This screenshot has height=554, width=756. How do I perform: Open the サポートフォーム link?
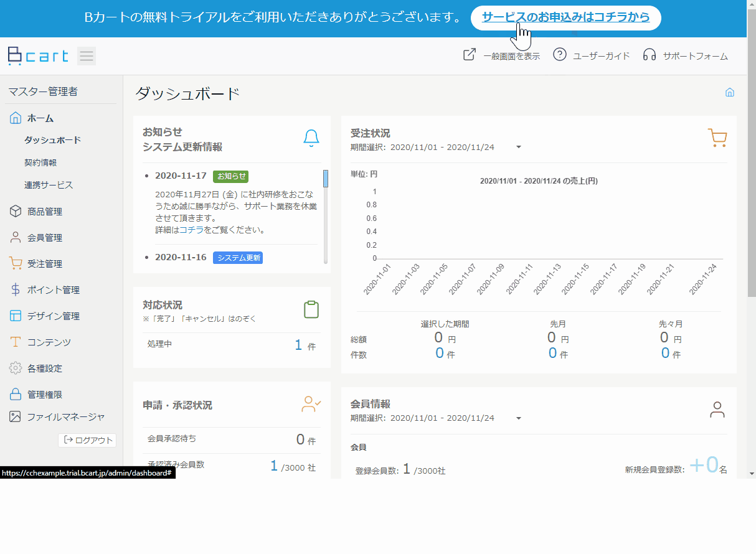686,56
